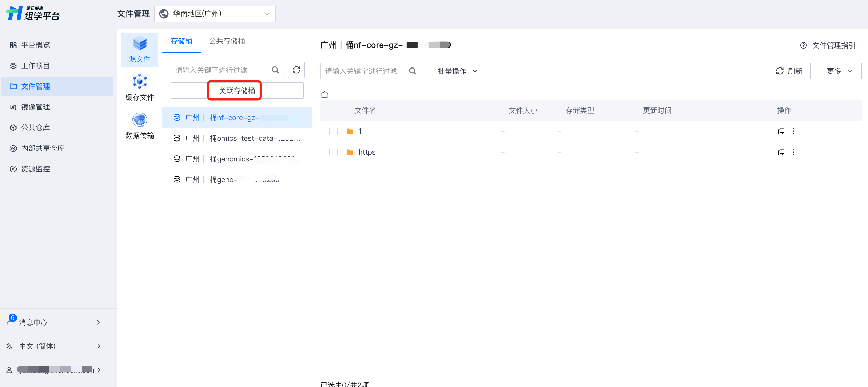Expand the 消息中心 message center
Viewport: 868px width, 387px height.
point(53,322)
